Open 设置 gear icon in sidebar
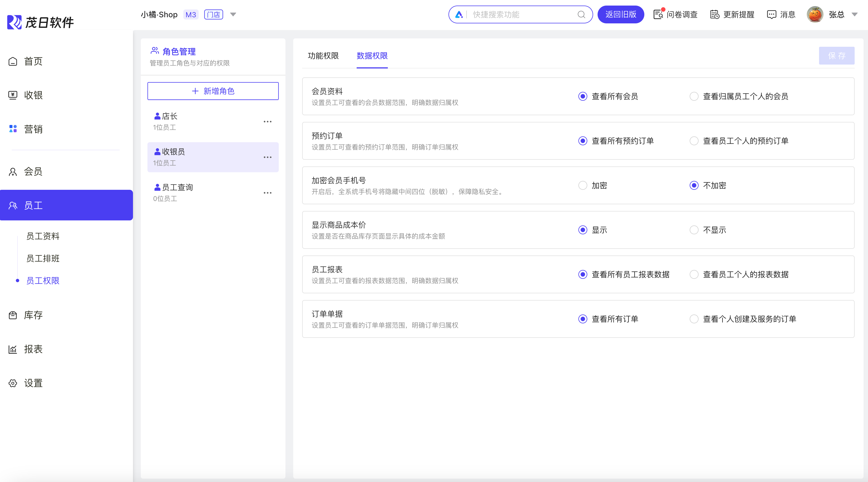Image resolution: width=868 pixels, height=482 pixels. 13,383
